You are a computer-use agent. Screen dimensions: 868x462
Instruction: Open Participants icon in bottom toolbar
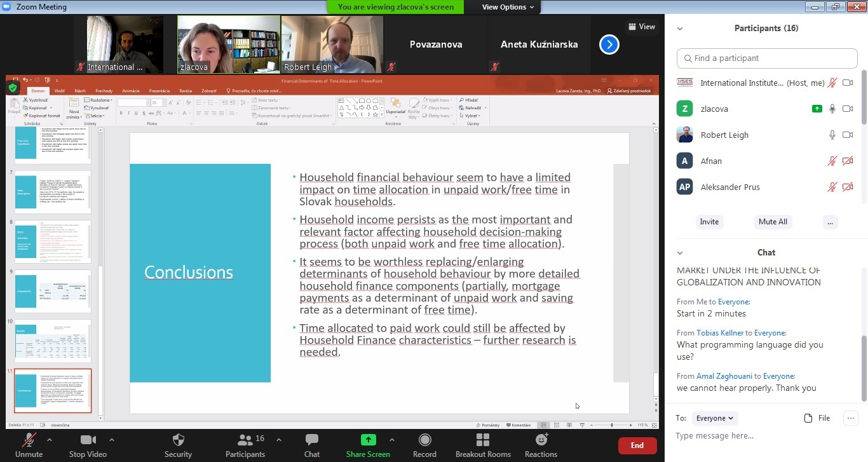coord(245,440)
